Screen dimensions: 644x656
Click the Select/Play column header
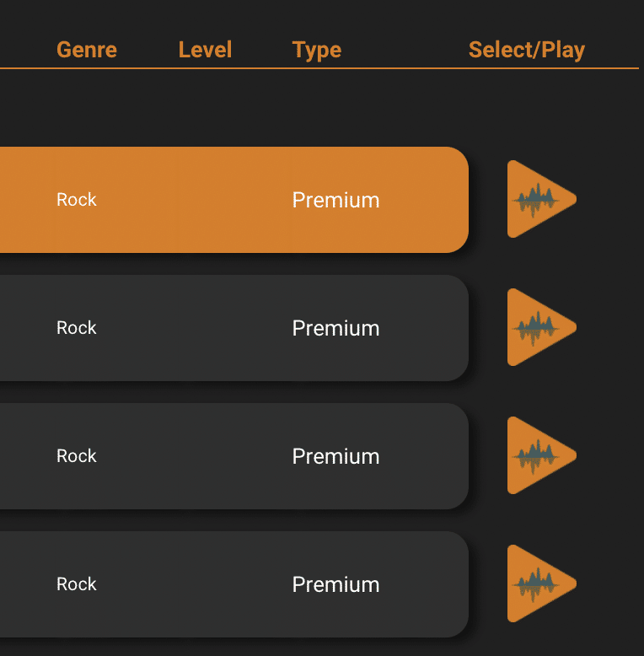[527, 51]
